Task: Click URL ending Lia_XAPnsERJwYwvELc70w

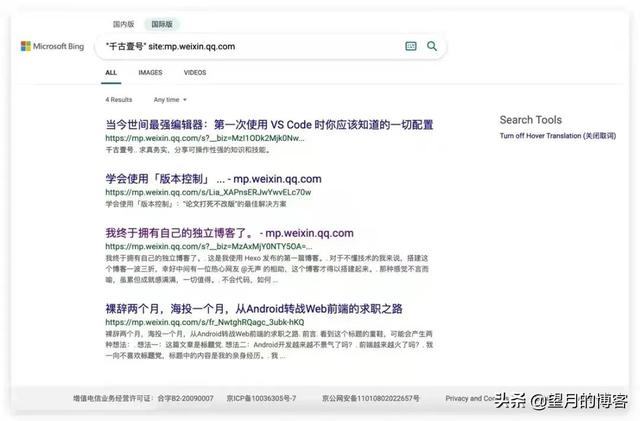Action: coord(208,192)
